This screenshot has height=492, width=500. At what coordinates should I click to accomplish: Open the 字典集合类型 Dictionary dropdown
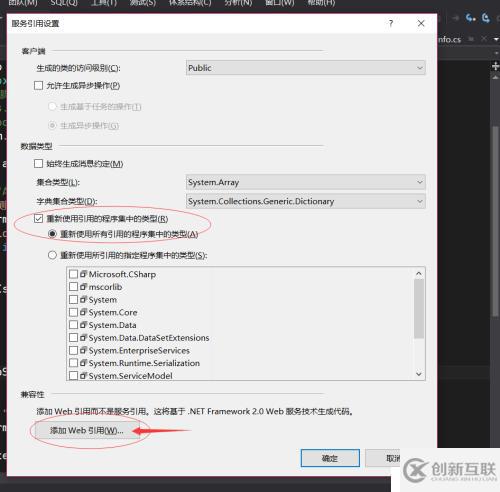(306, 201)
